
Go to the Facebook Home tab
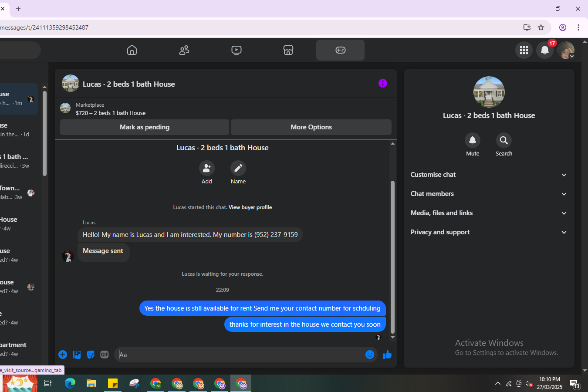click(132, 50)
